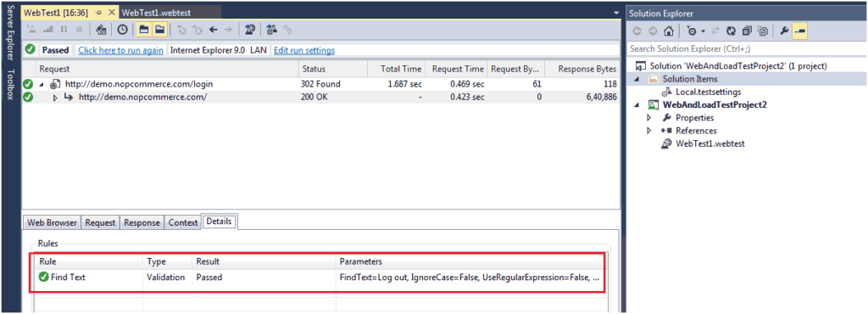Click Home icon in Solution Explorer toolbar

669,31
